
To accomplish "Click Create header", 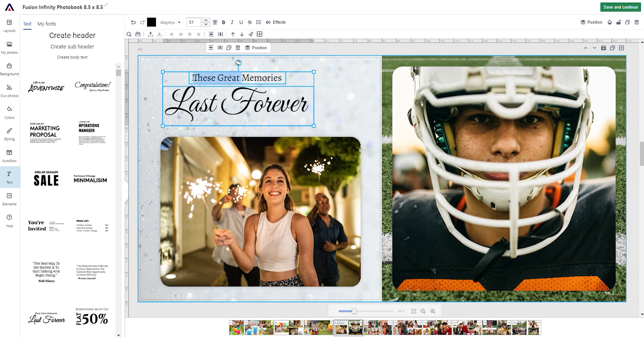I will (x=72, y=35).
